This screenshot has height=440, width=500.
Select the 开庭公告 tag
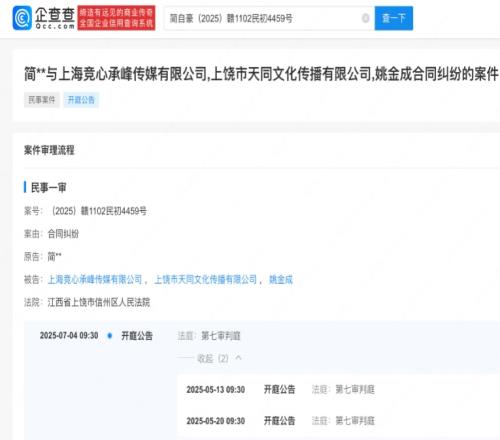[81, 100]
